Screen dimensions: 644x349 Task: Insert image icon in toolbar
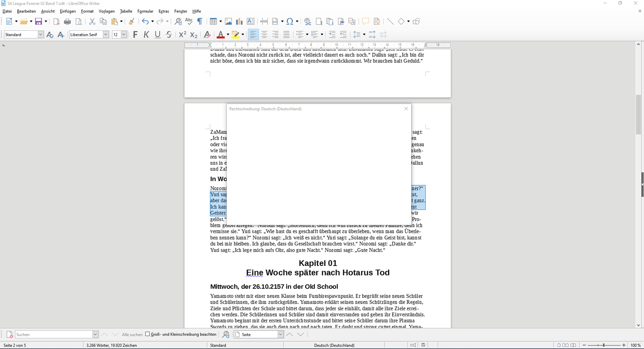pyautogui.click(x=228, y=21)
